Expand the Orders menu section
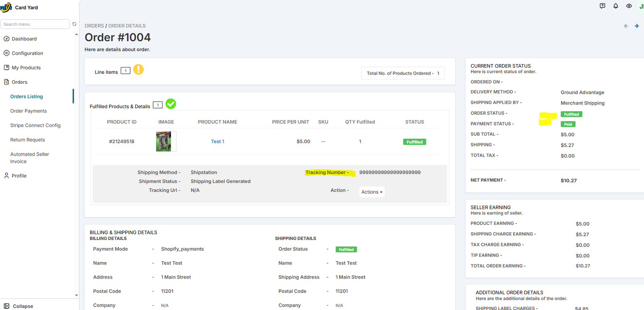 click(x=19, y=82)
